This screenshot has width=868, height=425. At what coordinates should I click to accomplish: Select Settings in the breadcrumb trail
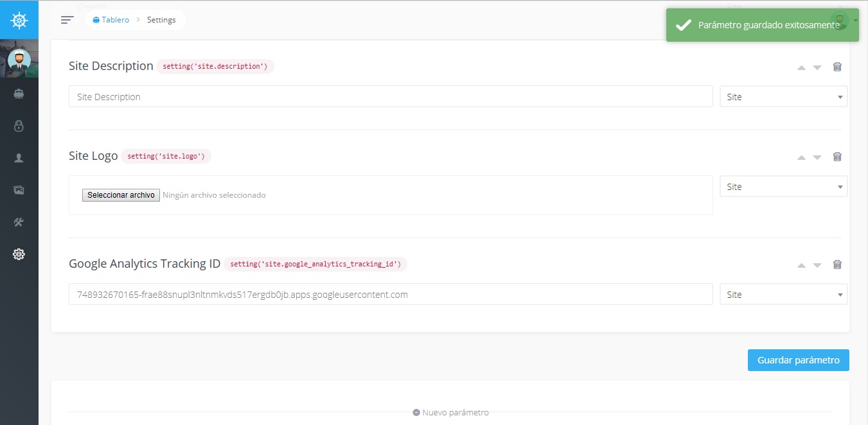[161, 19]
